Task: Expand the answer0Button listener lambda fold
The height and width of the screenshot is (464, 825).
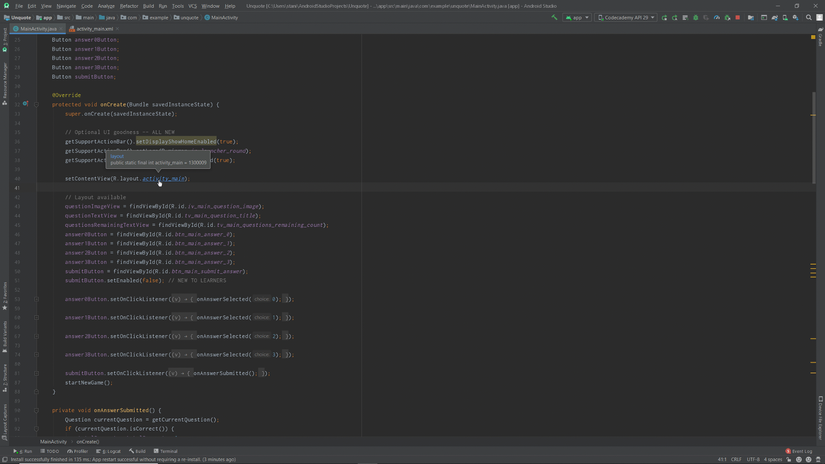Action: [x=36, y=299]
